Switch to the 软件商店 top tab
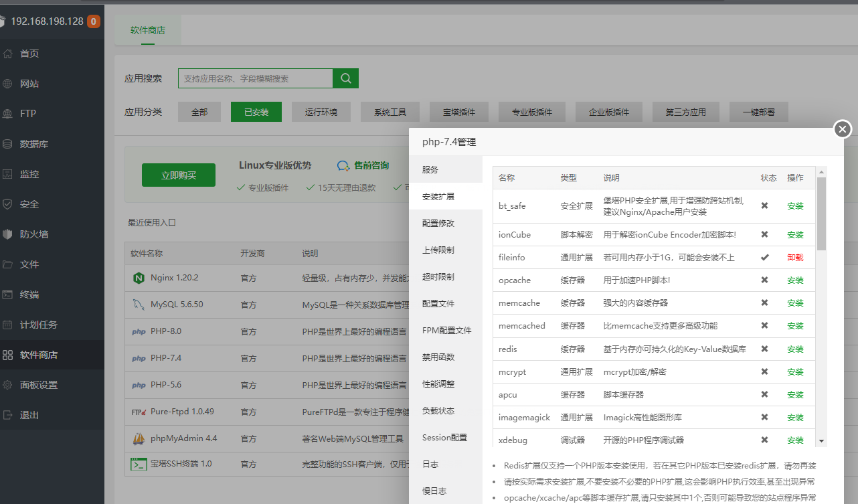 point(148,30)
